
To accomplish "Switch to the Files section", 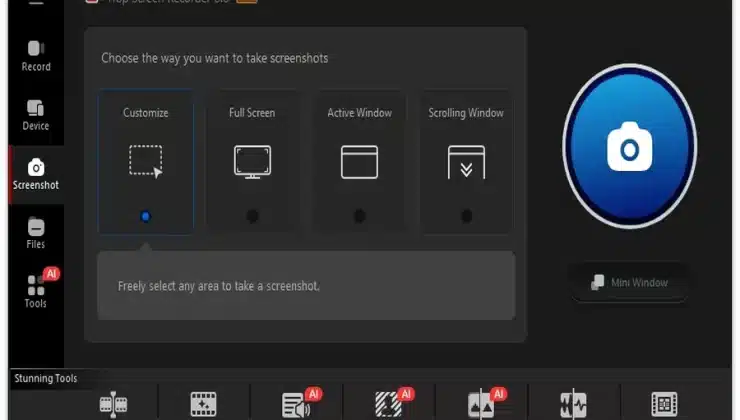I will click(36, 233).
